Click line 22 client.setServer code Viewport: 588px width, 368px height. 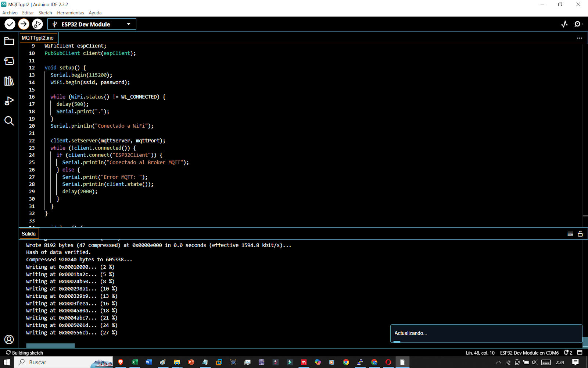[108, 141]
